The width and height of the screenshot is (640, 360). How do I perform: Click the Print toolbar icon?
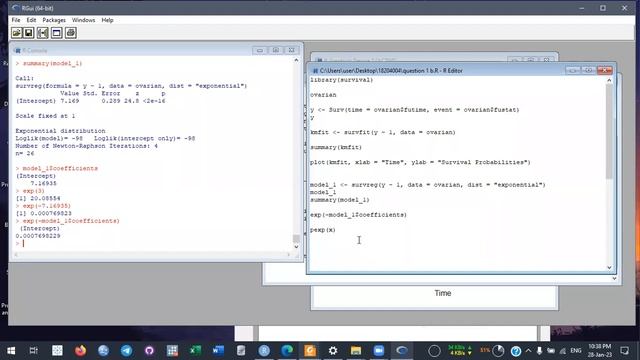pos(71,33)
